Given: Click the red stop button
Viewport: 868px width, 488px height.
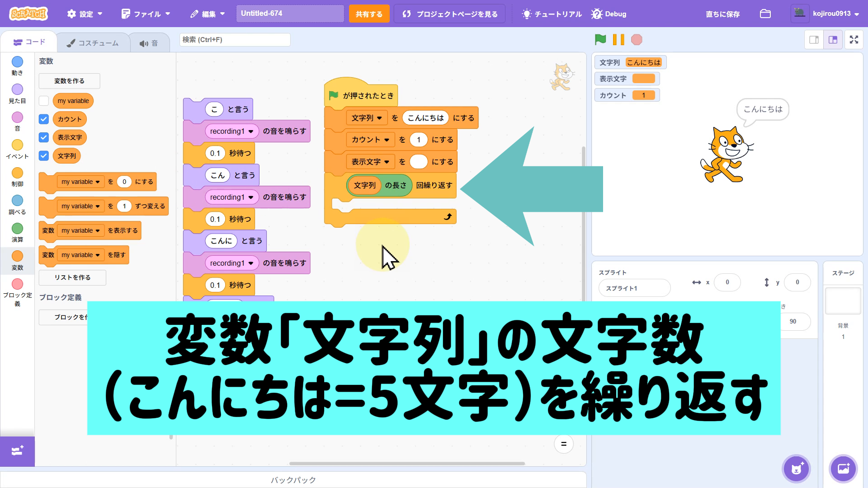Looking at the screenshot, I should [x=637, y=40].
